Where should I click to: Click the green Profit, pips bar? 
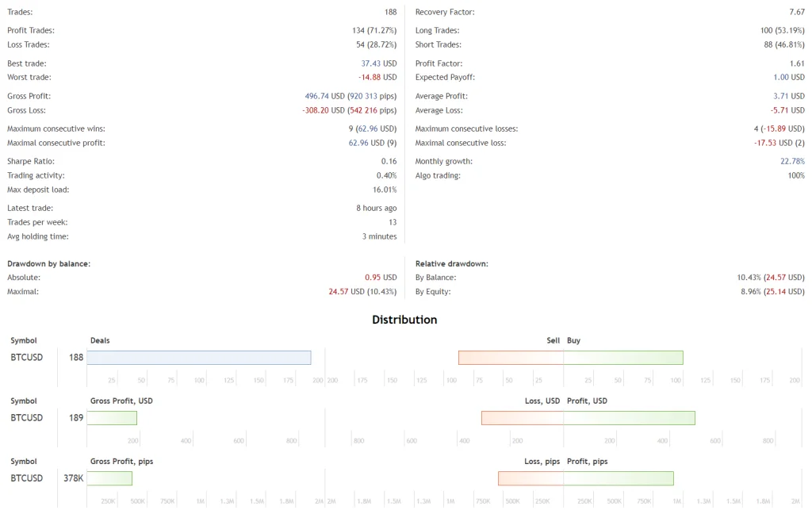[619, 478]
